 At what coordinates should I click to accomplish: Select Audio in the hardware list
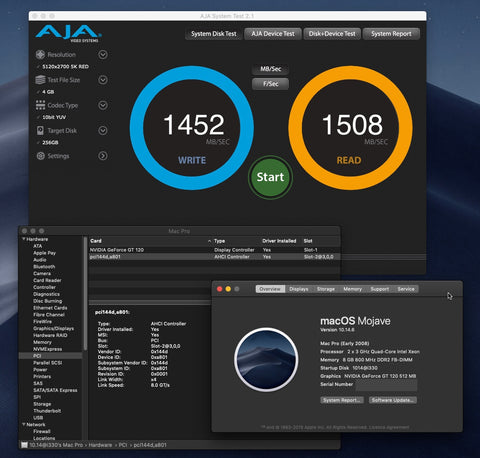(x=40, y=260)
